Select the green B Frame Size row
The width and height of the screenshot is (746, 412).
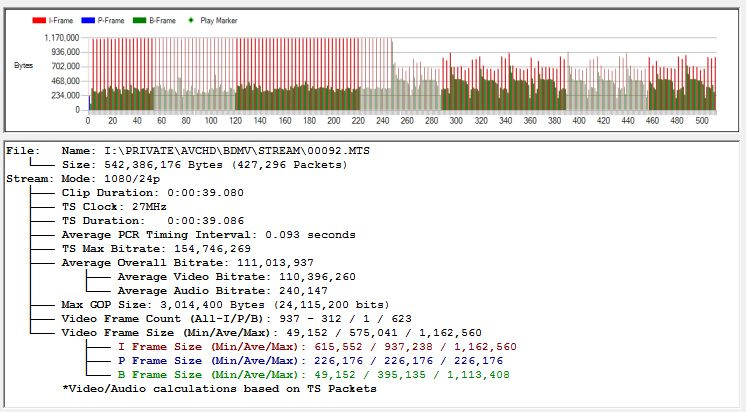coord(314,375)
